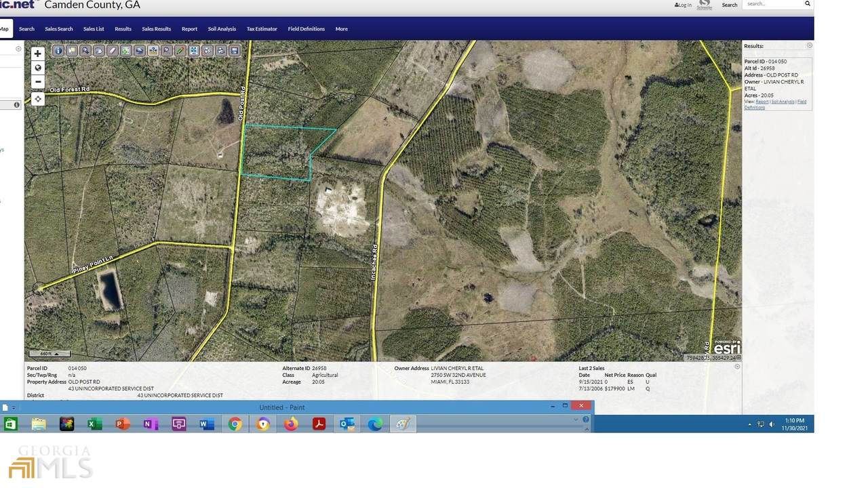Open the Results tab

[x=123, y=28]
